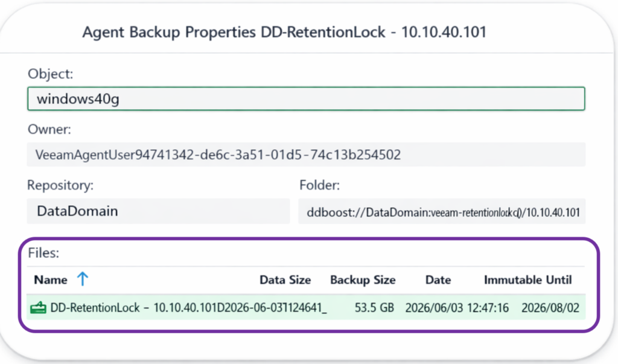Select the Repository field showing DataDomain
618x364 pixels.
point(159,211)
